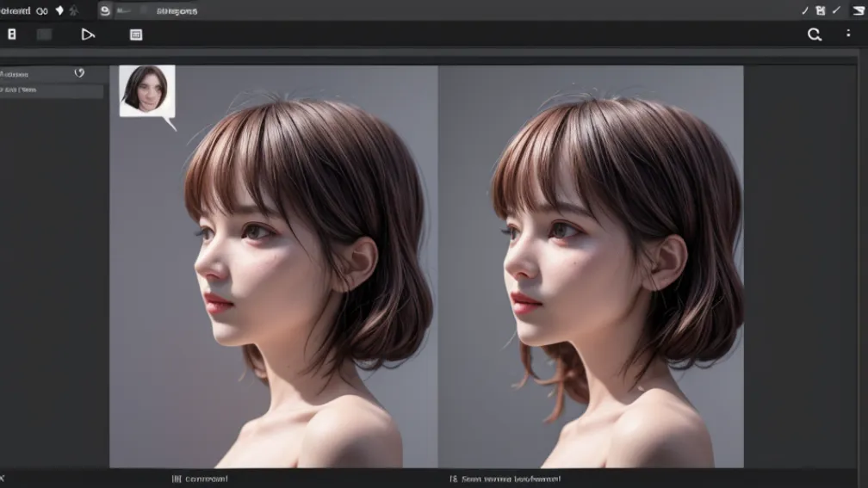Select the tab with the circular logo icon
Viewport: 868px width, 488px height.
click(105, 11)
